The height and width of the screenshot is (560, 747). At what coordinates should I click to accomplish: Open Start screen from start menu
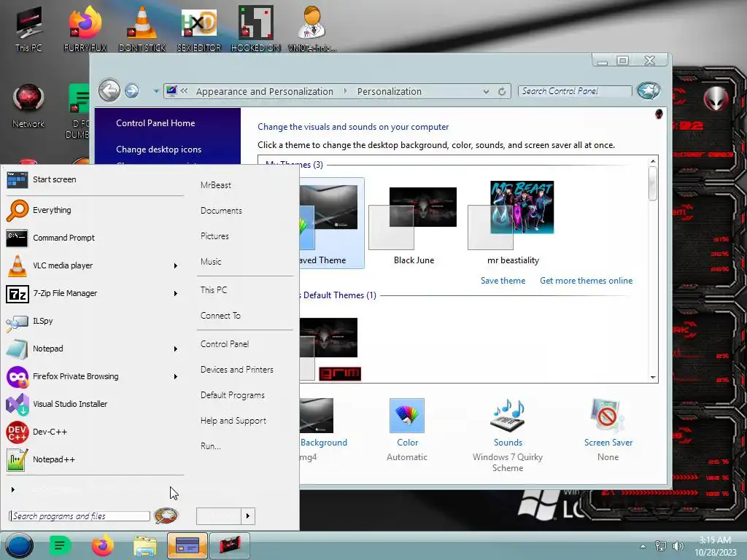(94, 179)
